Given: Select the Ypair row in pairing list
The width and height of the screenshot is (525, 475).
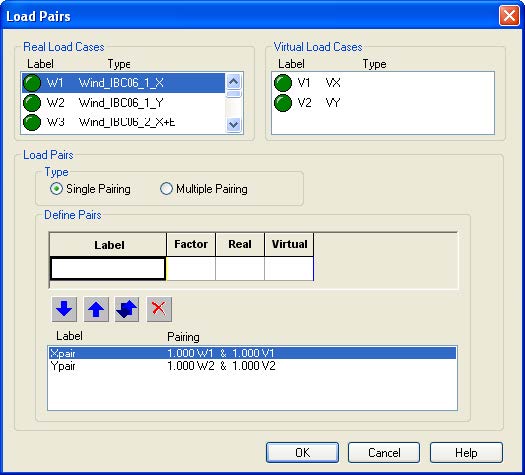Looking at the screenshot, I should (x=252, y=366).
